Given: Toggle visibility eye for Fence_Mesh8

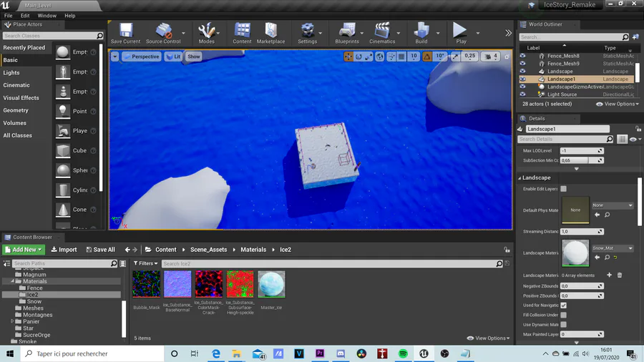Looking at the screenshot, I should (x=522, y=56).
